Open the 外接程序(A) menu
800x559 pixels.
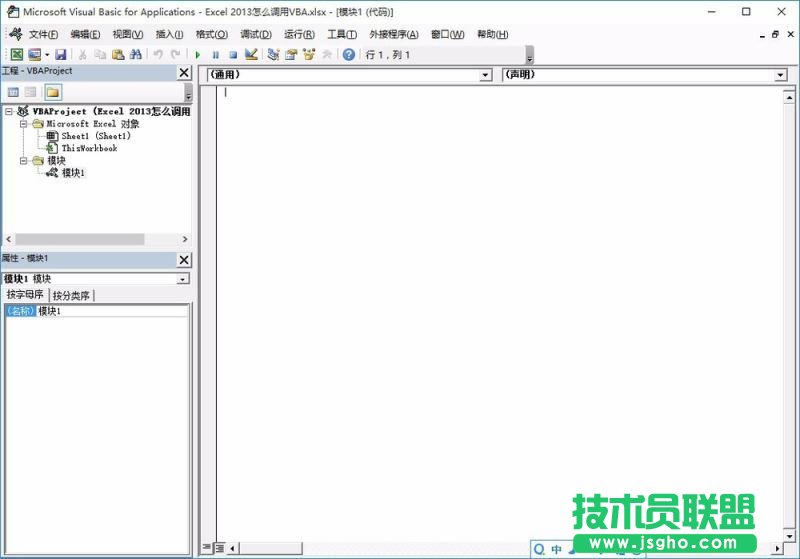(x=394, y=34)
